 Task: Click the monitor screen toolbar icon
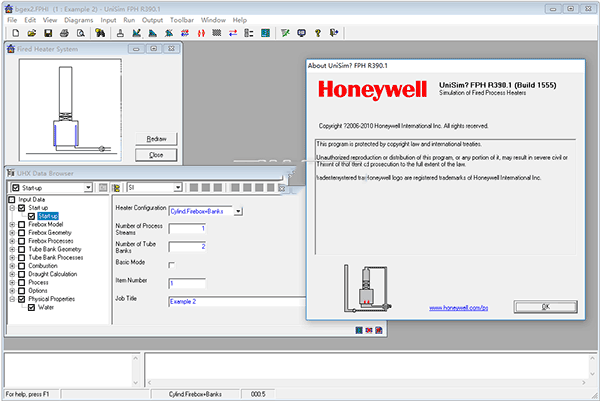click(x=302, y=33)
